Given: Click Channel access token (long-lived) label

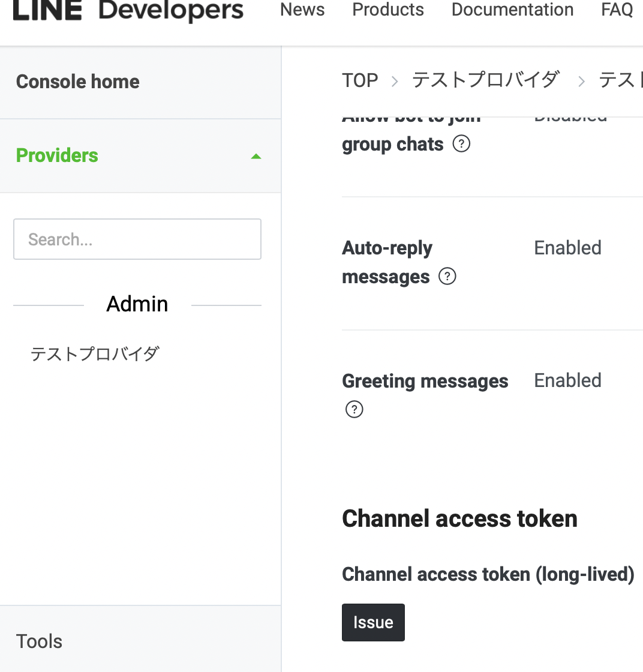Looking at the screenshot, I should click(488, 574).
